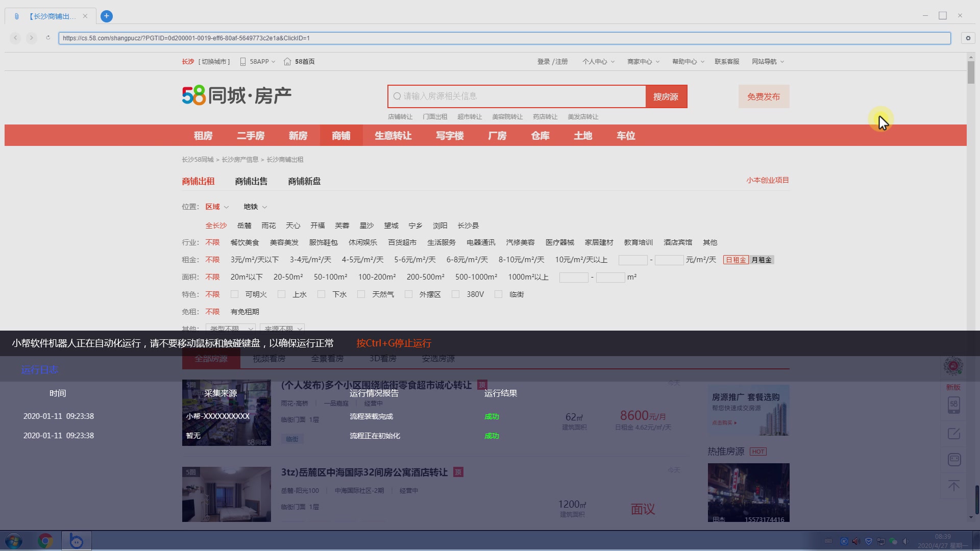Click the 58首页 home icon

287,62
